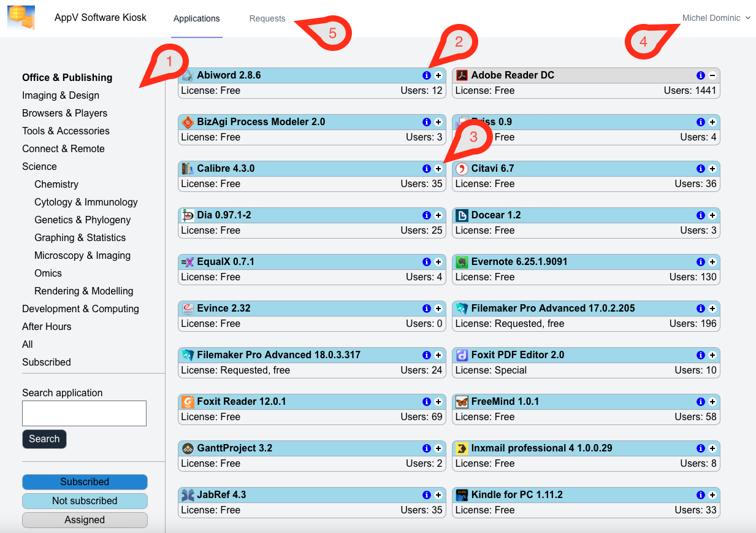The image size is (756, 533).
Task: Toggle the Not subscribed filter
Action: tap(85, 500)
